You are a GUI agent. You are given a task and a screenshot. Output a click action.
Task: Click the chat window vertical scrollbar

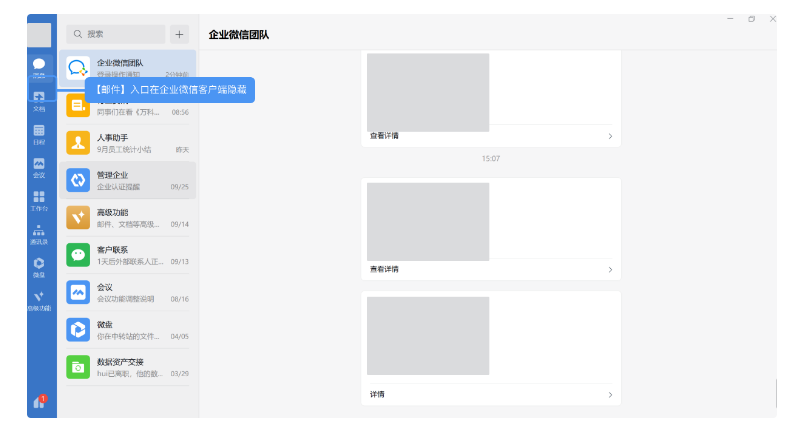tap(775, 393)
